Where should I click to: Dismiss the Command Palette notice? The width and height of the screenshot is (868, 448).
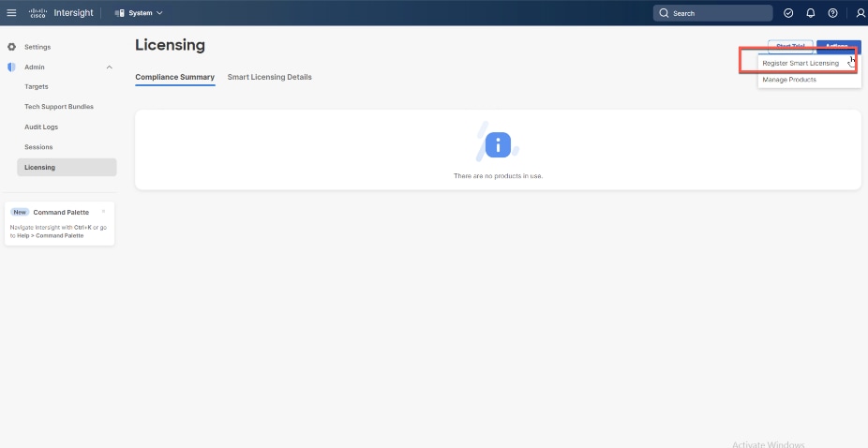pyautogui.click(x=103, y=212)
